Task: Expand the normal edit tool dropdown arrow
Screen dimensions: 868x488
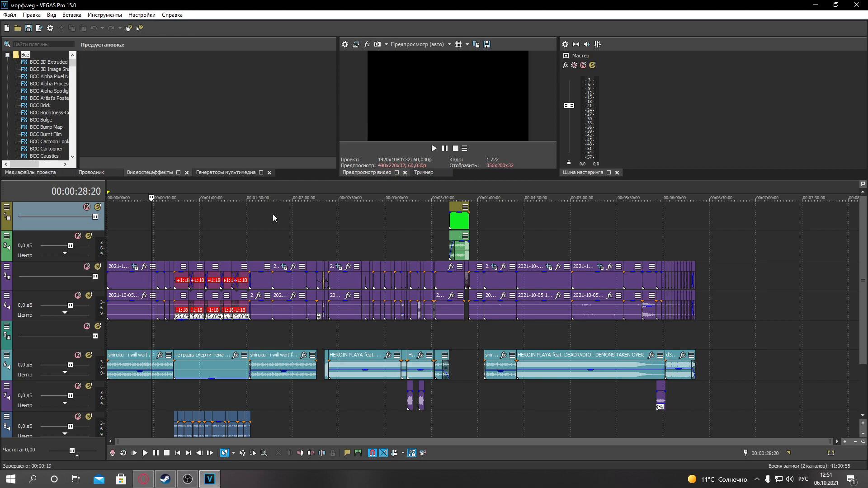Action: pyautogui.click(x=233, y=453)
